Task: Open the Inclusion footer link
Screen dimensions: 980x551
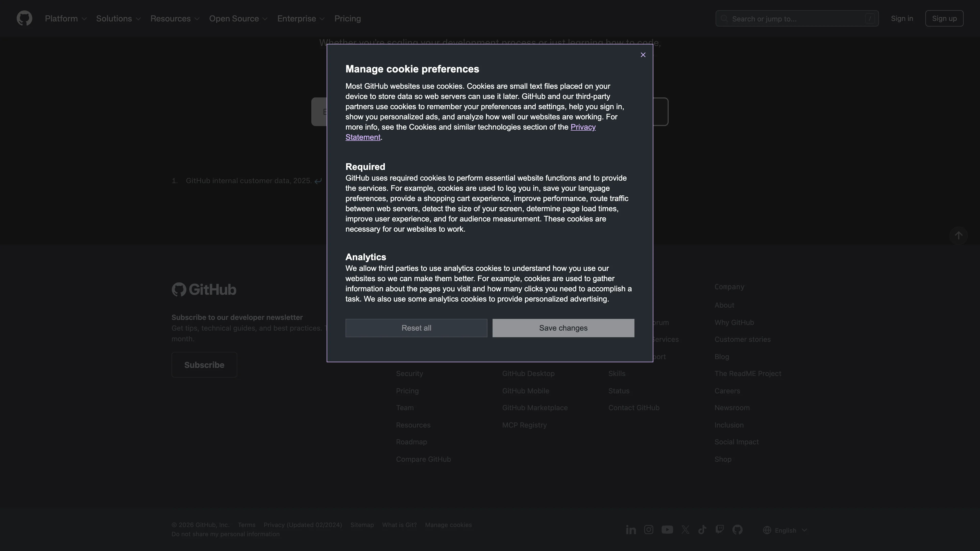Action: [729, 425]
